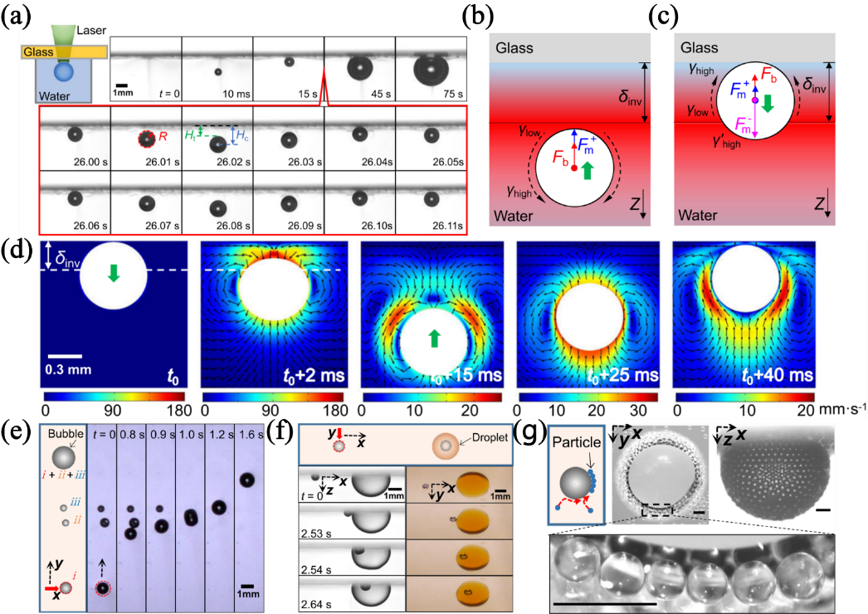Click the '45 s' bubble frame

click(360, 69)
